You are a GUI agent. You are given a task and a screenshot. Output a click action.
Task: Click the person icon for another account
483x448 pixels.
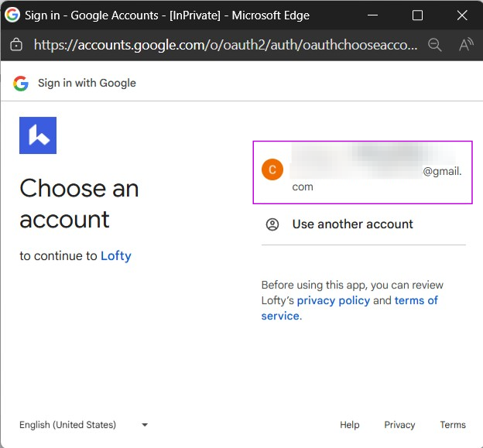tap(272, 224)
